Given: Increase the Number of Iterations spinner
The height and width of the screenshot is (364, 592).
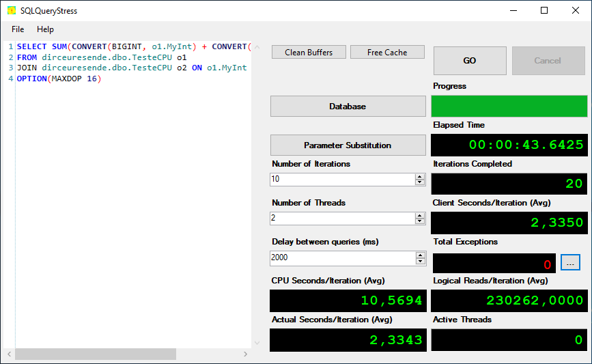Looking at the screenshot, I should tap(419, 177).
